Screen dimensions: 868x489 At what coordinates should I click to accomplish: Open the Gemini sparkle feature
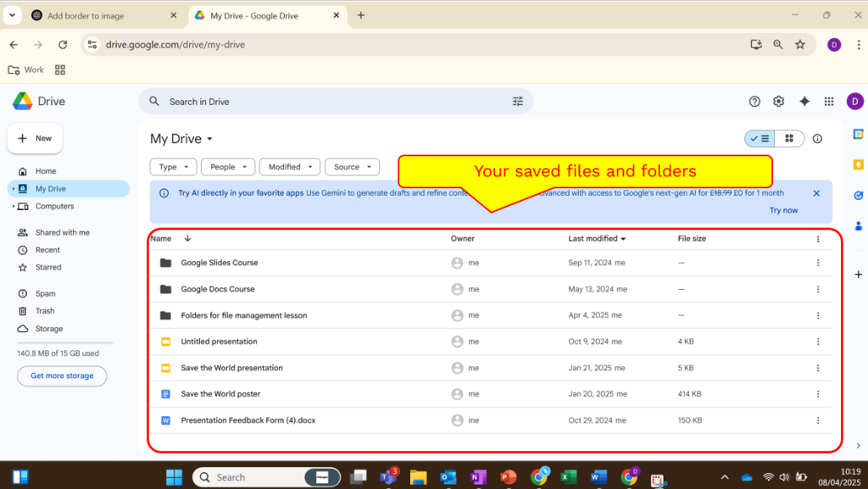(804, 101)
